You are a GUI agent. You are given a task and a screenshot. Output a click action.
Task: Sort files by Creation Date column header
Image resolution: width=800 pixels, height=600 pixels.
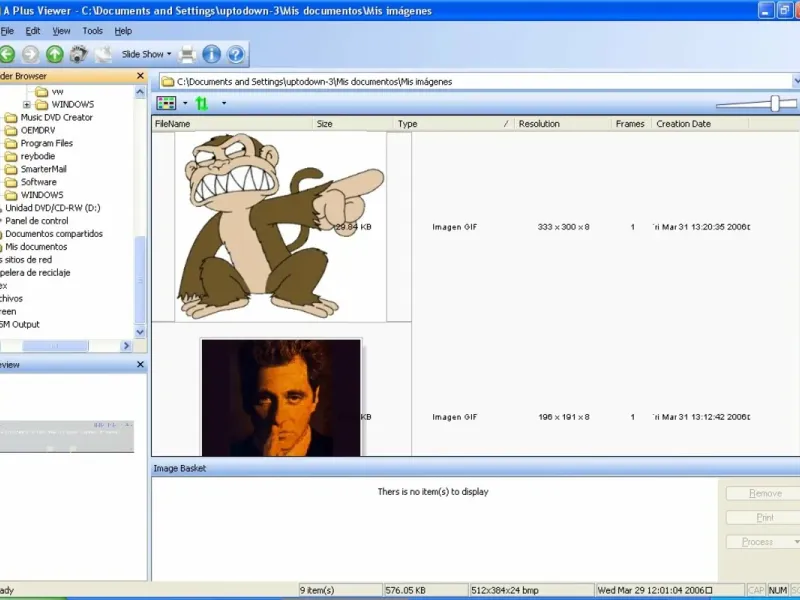pyautogui.click(x=683, y=124)
